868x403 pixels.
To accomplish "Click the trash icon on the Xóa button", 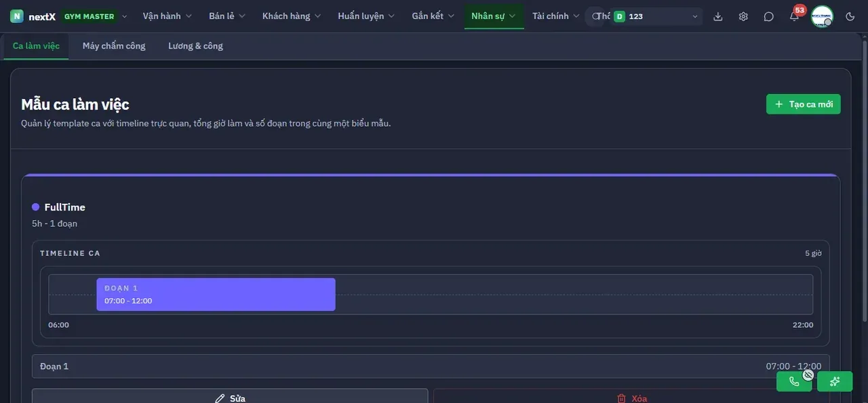I will pos(621,398).
